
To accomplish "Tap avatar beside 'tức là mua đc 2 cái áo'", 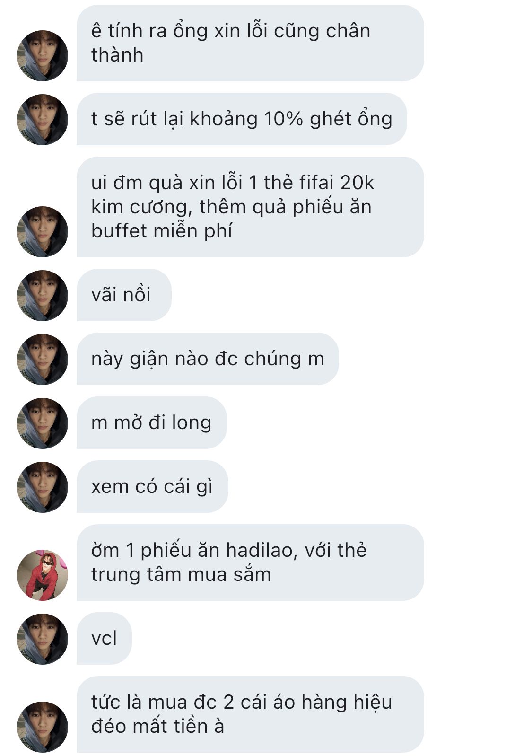I will pyautogui.click(x=43, y=727).
